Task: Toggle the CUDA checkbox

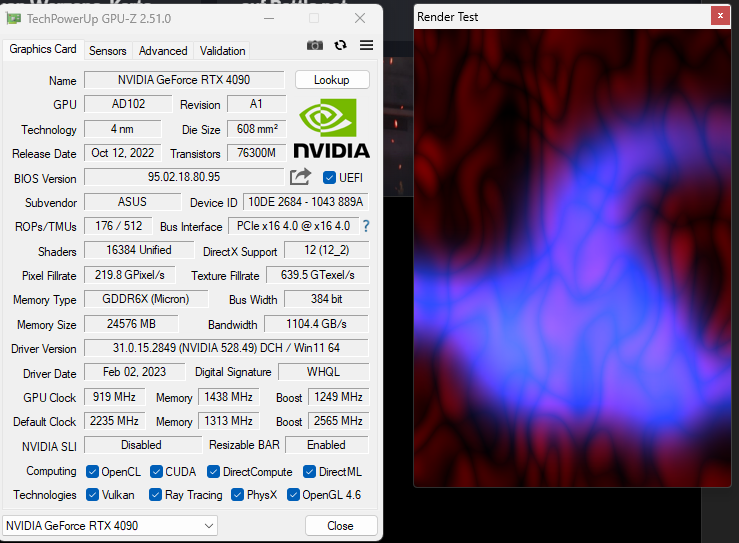Action: [156, 472]
